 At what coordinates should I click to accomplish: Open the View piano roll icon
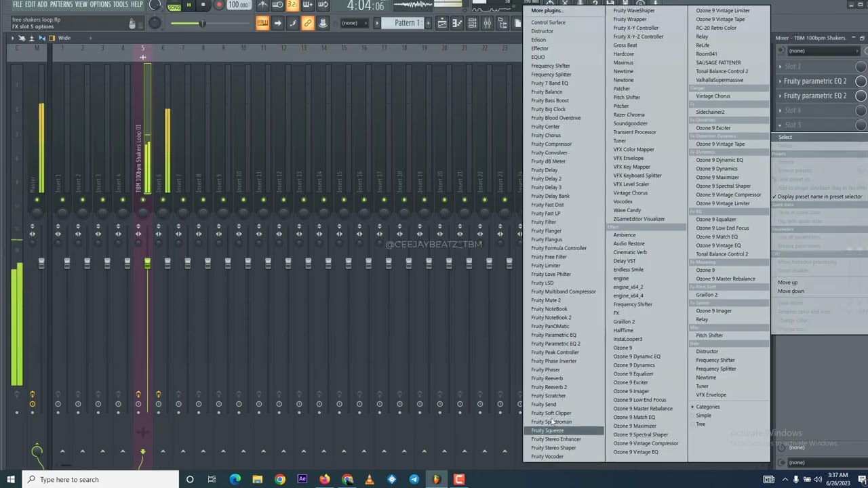[x=457, y=23]
